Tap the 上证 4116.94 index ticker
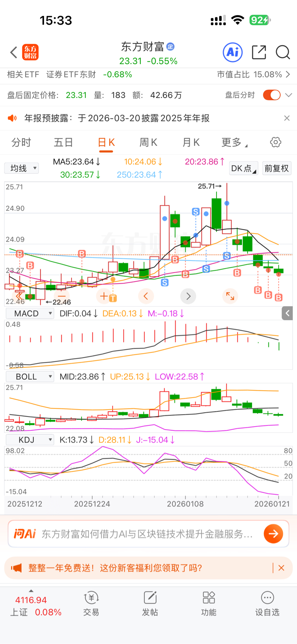297x644 pixels. tap(36, 606)
